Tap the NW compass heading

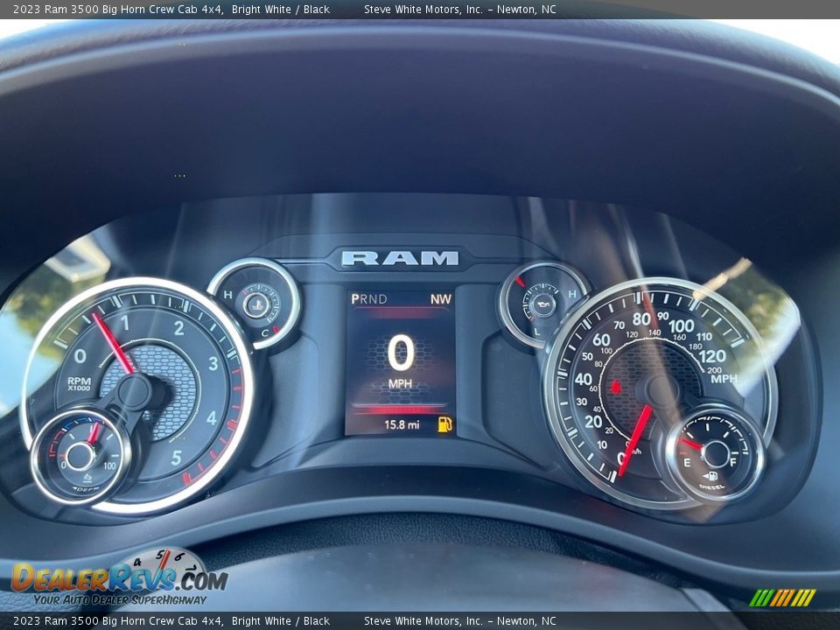point(440,299)
